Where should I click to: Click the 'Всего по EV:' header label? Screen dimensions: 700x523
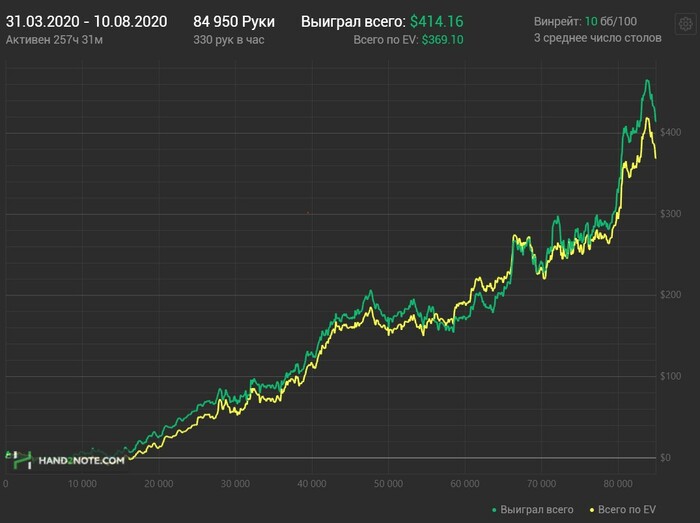pos(386,40)
